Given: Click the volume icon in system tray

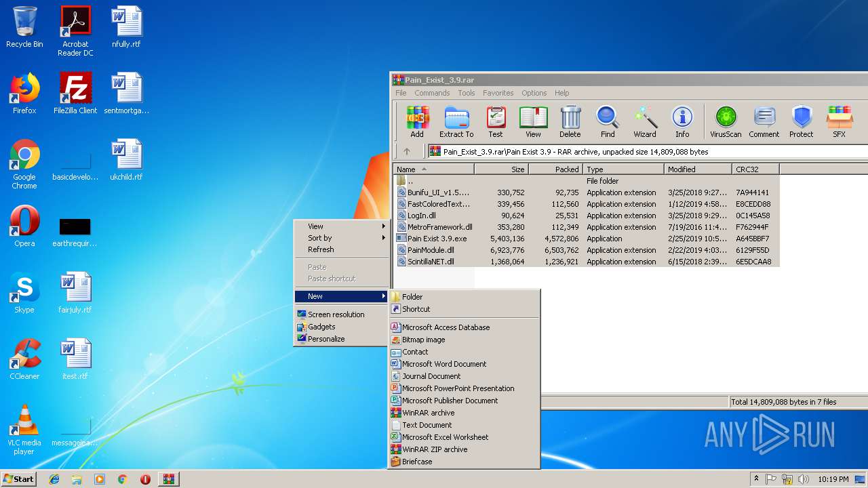Looking at the screenshot, I should click(803, 479).
